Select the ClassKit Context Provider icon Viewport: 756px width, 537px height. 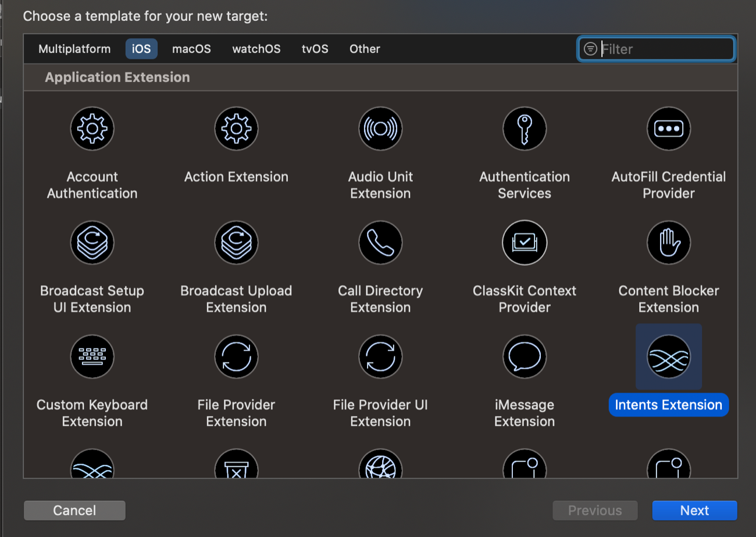(525, 243)
